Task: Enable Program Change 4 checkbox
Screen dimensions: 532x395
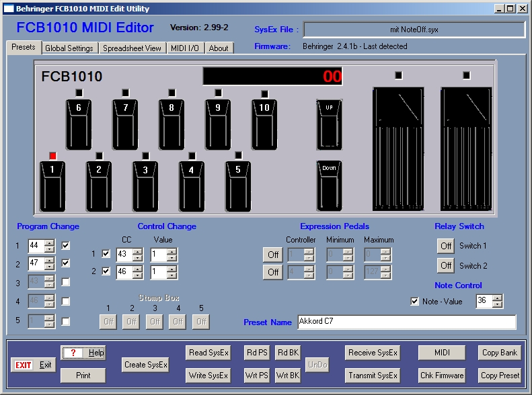Action: (x=66, y=301)
